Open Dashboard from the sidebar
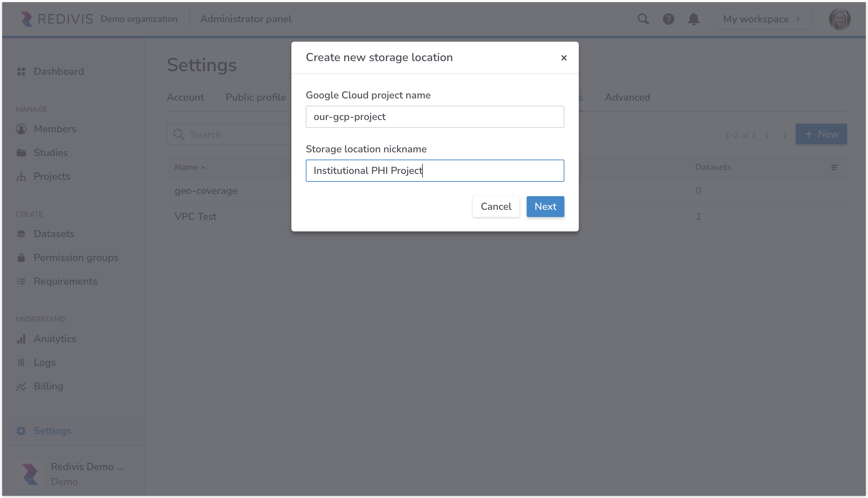 tap(59, 72)
